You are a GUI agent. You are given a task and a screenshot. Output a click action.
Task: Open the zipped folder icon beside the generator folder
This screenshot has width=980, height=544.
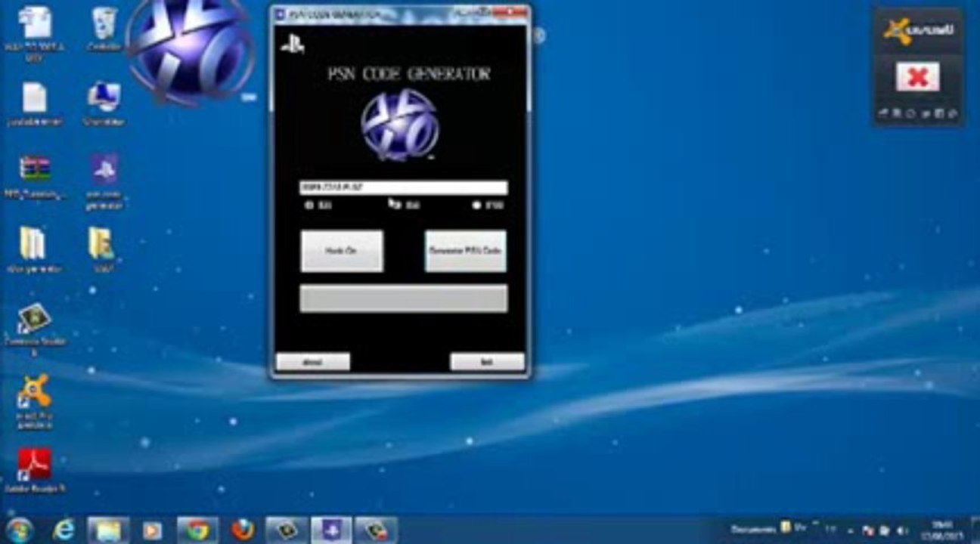coord(101,250)
